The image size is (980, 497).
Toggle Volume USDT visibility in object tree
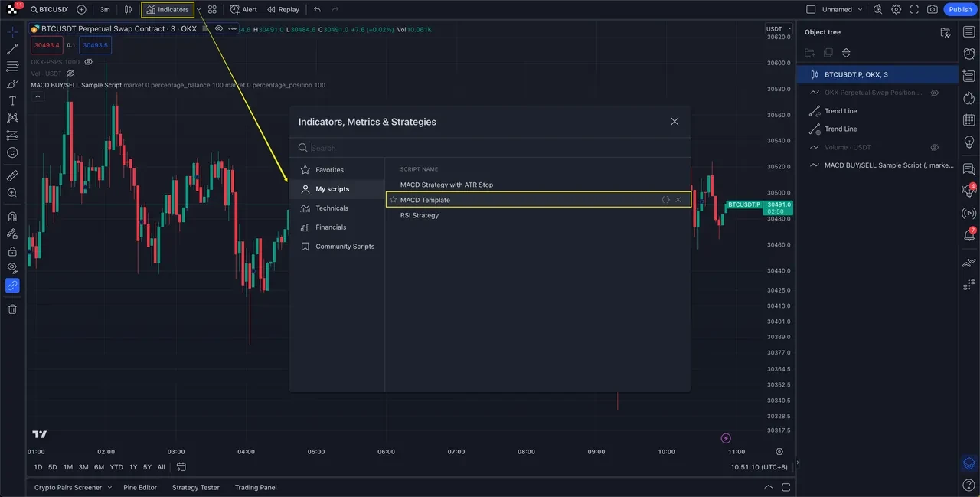coord(934,147)
